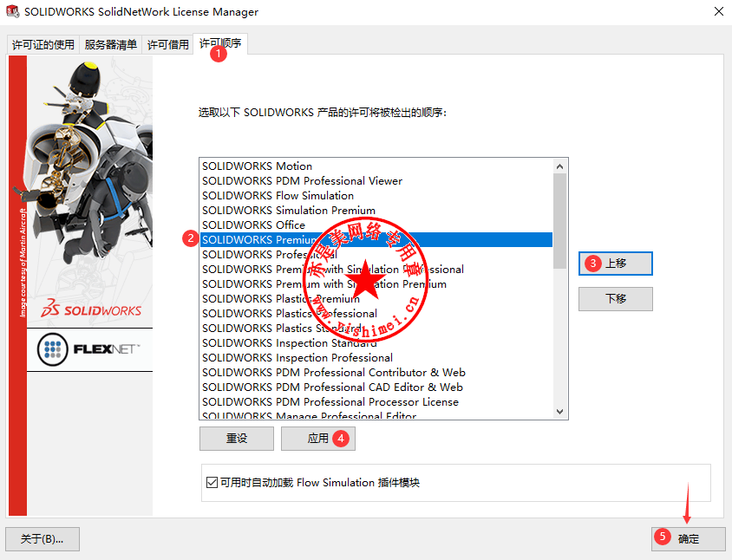Apply changes with the 应用 button
The image size is (732, 560).
tap(318, 439)
